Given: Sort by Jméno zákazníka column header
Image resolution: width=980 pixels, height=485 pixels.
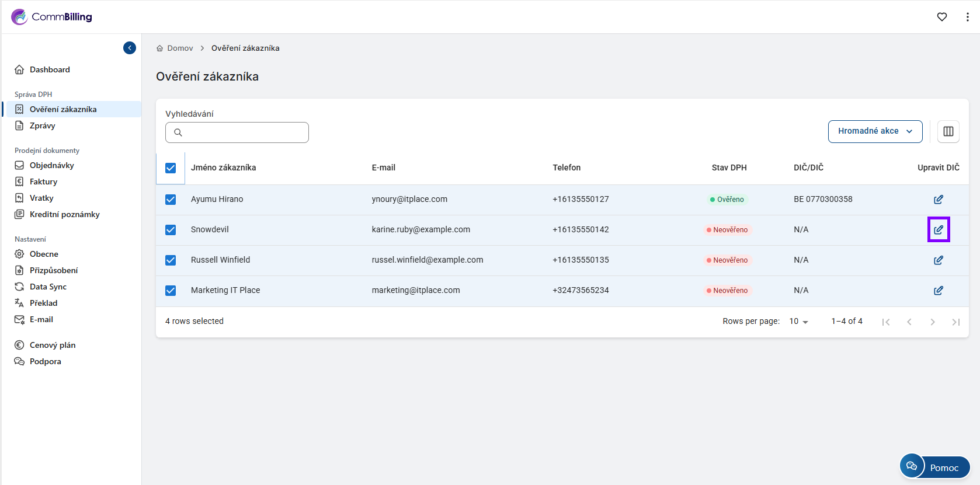Looking at the screenshot, I should point(223,168).
